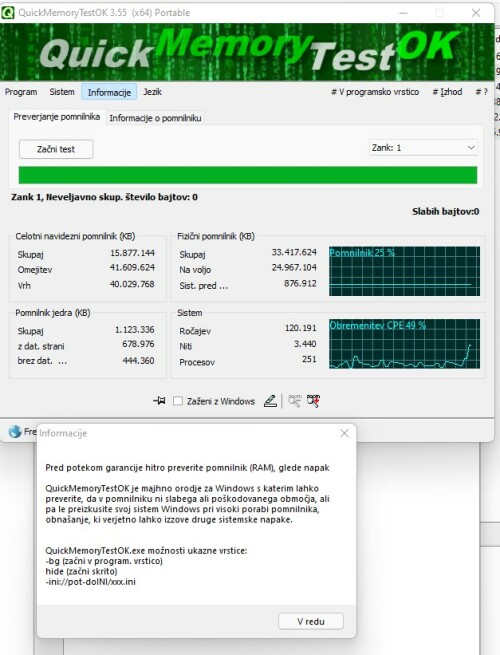The image size is (500, 655).
Task: Click the Začni test button
Action: pyautogui.click(x=56, y=149)
